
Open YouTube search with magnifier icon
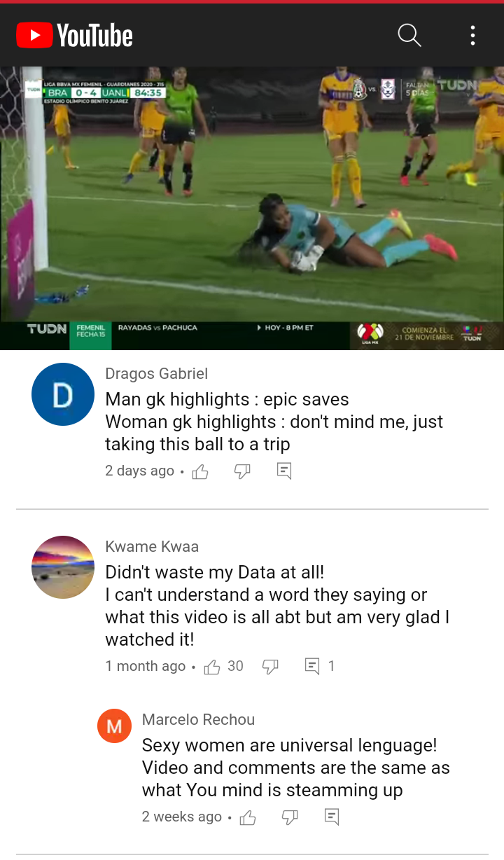pyautogui.click(x=409, y=35)
